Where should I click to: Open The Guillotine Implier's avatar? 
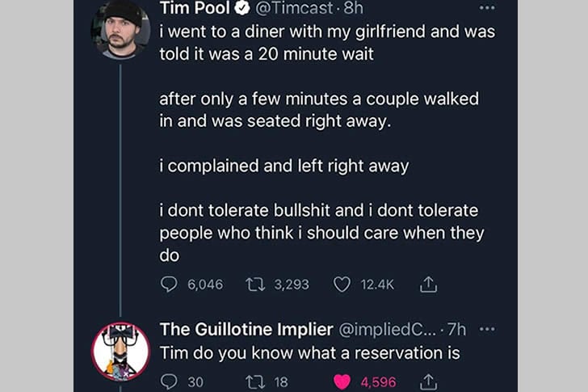[x=120, y=352]
